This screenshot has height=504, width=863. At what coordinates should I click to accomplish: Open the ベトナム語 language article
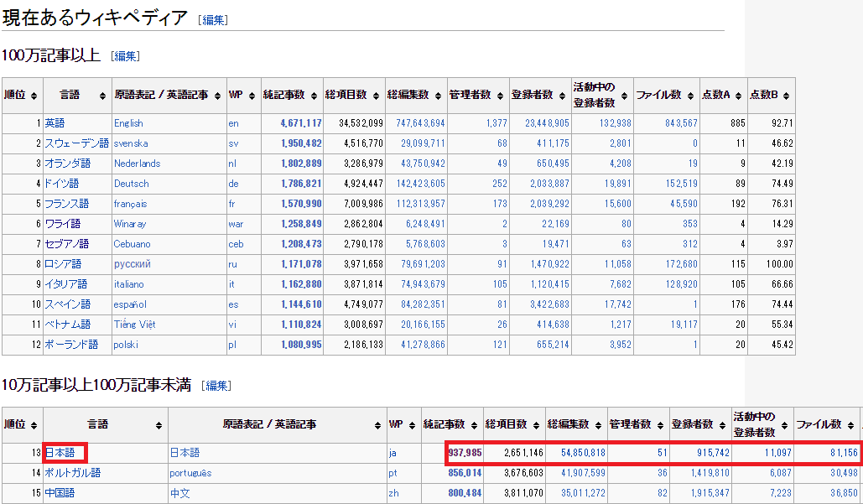click(68, 325)
